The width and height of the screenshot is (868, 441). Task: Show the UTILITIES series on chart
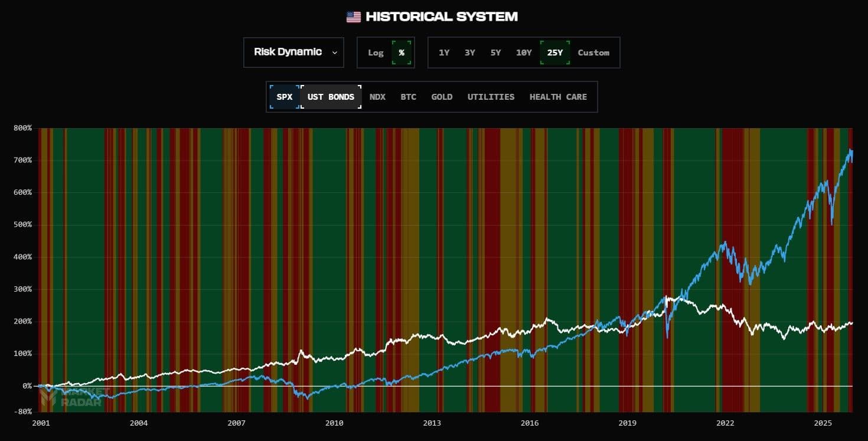click(491, 97)
